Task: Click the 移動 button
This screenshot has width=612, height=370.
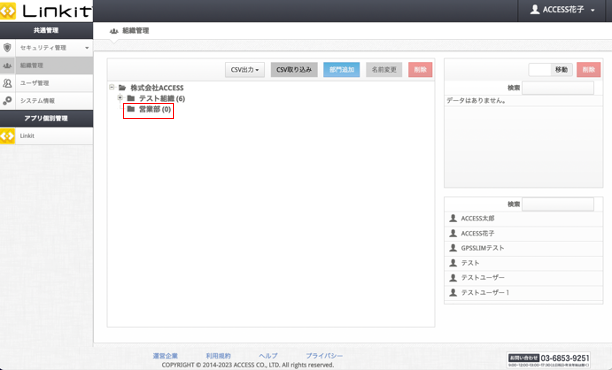Action: pos(562,70)
